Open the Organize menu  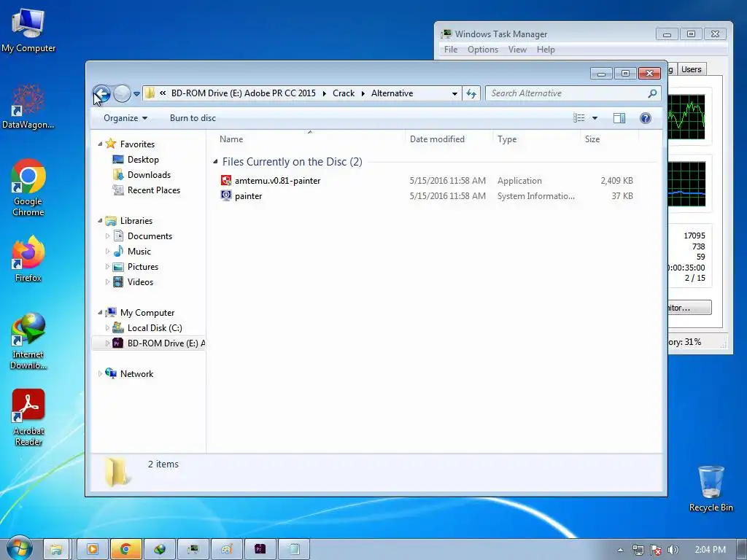point(125,118)
